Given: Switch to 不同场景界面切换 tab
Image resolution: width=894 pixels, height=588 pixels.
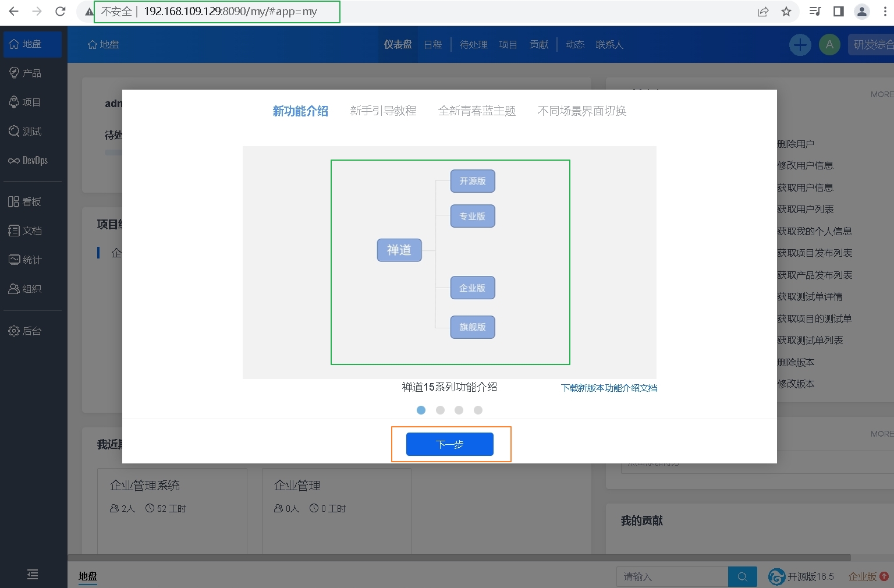Looking at the screenshot, I should click(582, 111).
